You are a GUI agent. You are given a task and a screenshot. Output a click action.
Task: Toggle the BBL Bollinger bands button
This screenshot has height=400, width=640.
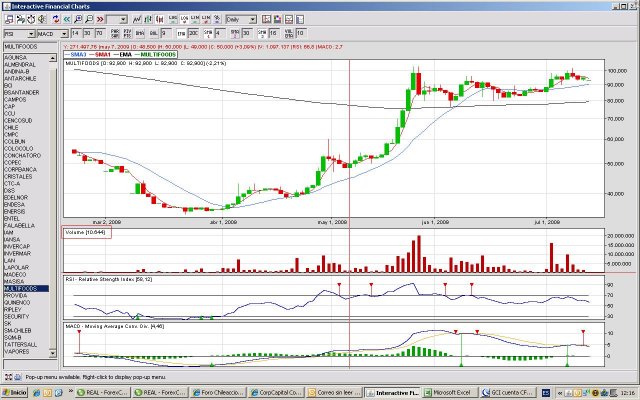click(x=153, y=33)
